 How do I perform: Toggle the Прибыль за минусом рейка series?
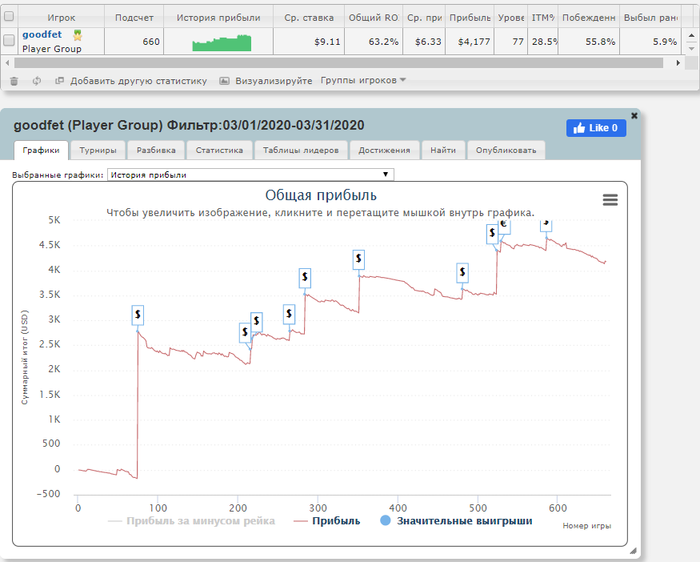tap(192, 521)
